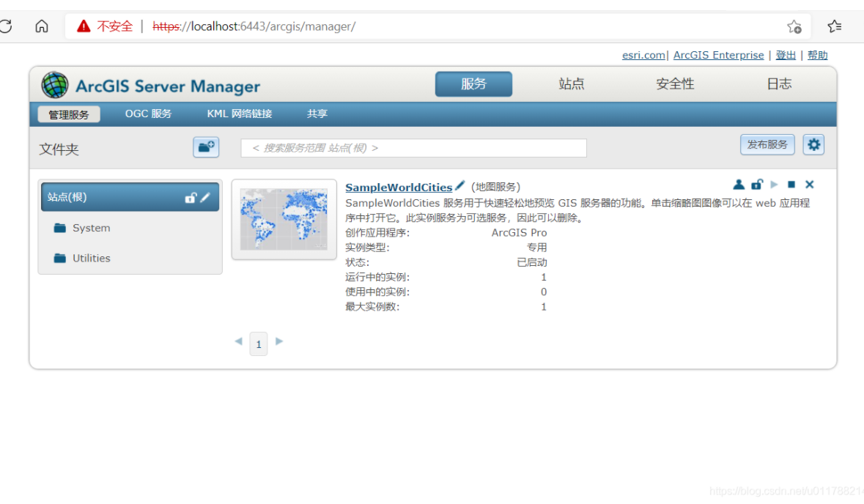This screenshot has height=504, width=864.
Task: Open the settings gear beside 发布服务
Action: click(813, 144)
